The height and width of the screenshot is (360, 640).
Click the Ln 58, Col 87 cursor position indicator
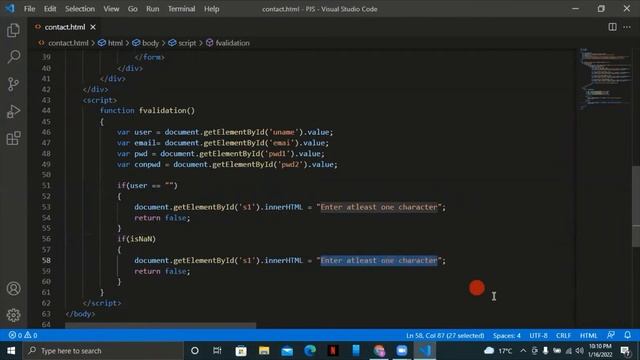445,335
